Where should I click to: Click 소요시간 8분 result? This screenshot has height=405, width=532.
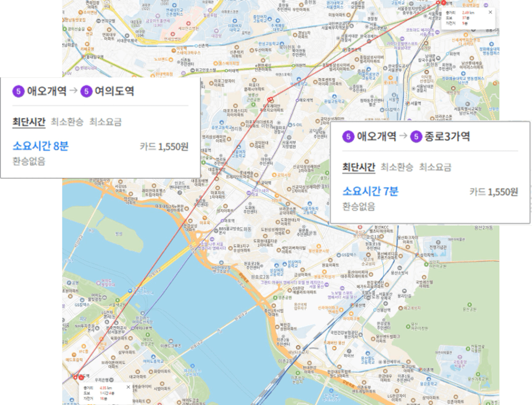pos(41,146)
